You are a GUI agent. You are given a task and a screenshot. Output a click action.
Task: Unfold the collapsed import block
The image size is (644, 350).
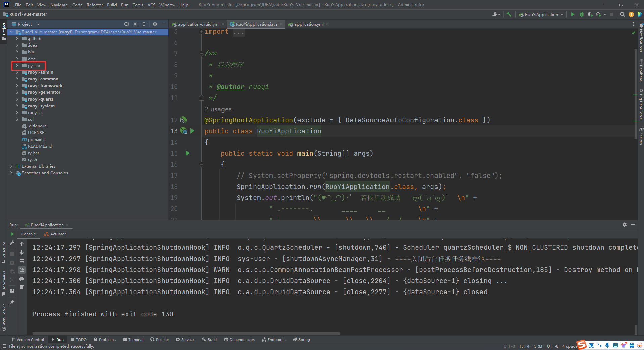pos(201,31)
